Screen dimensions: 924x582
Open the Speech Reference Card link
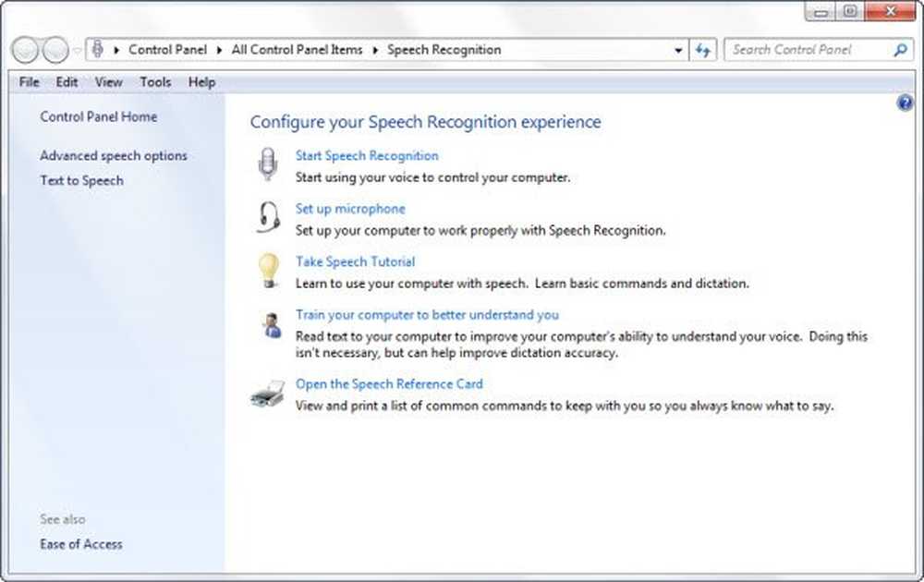389,384
